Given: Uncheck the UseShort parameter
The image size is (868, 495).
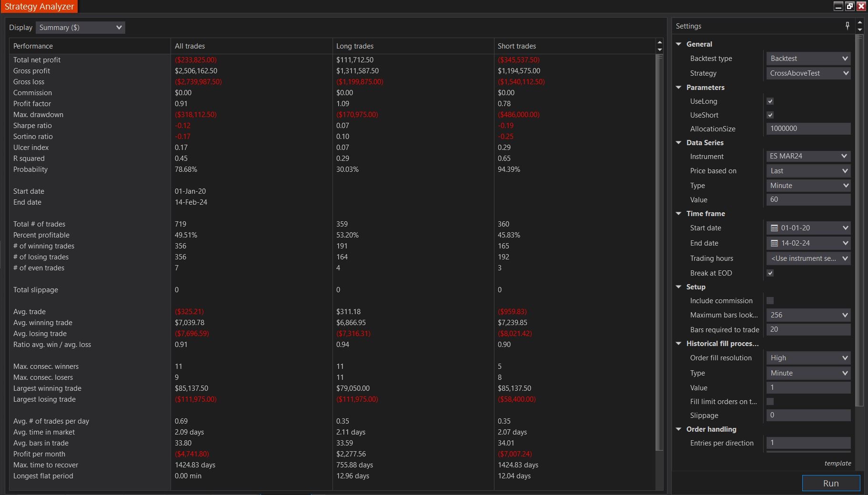Looking at the screenshot, I should [770, 115].
